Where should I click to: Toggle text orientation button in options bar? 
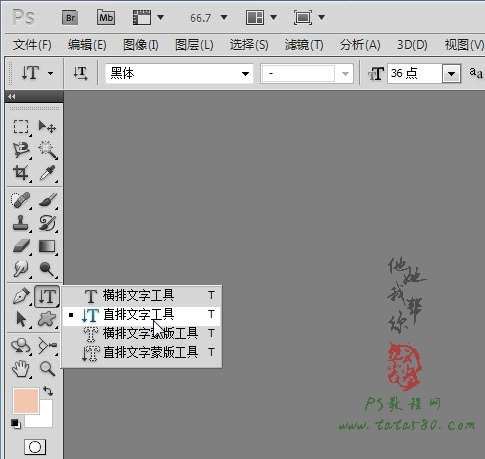point(80,73)
